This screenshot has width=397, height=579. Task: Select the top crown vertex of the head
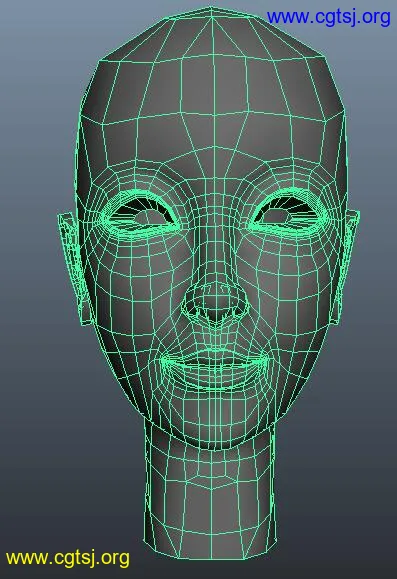[x=212, y=7]
